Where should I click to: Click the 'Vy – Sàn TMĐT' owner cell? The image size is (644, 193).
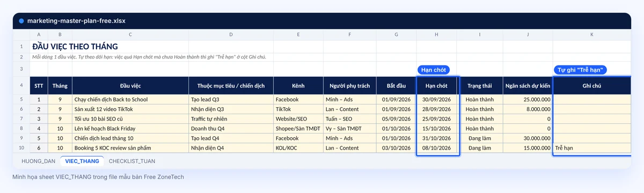click(x=349, y=128)
